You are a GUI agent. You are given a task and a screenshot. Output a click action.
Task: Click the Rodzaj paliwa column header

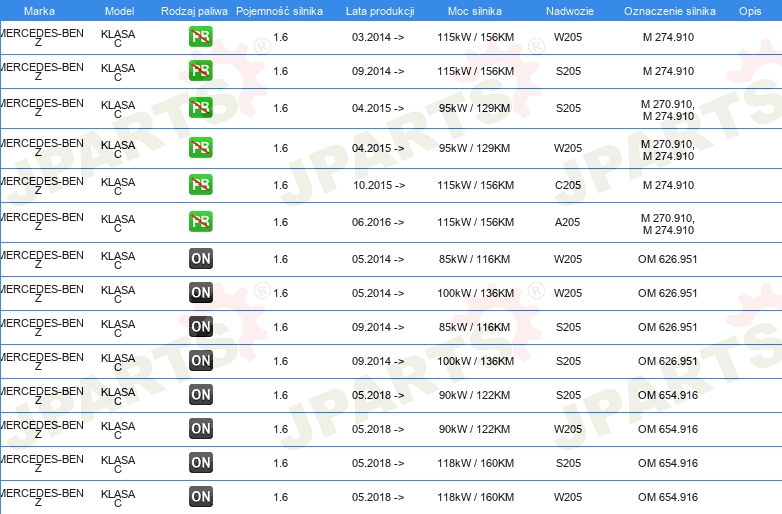click(194, 11)
